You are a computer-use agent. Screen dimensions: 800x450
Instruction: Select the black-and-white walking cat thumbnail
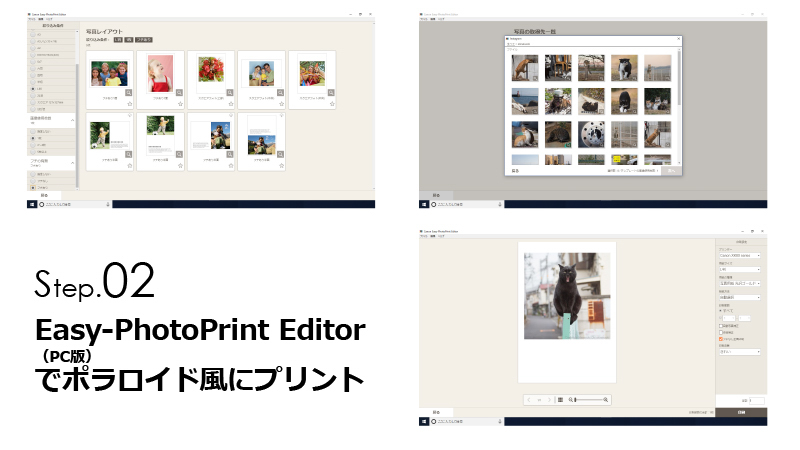click(x=624, y=68)
